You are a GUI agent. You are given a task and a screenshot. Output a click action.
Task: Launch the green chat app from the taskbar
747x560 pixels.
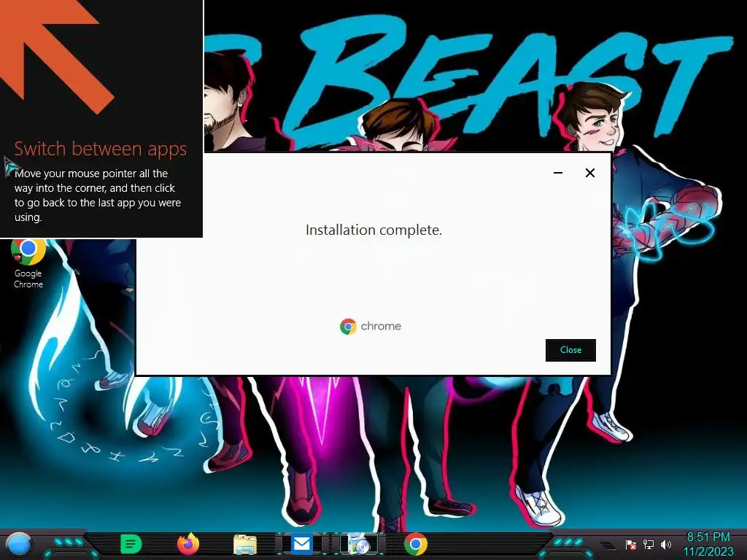(131, 544)
